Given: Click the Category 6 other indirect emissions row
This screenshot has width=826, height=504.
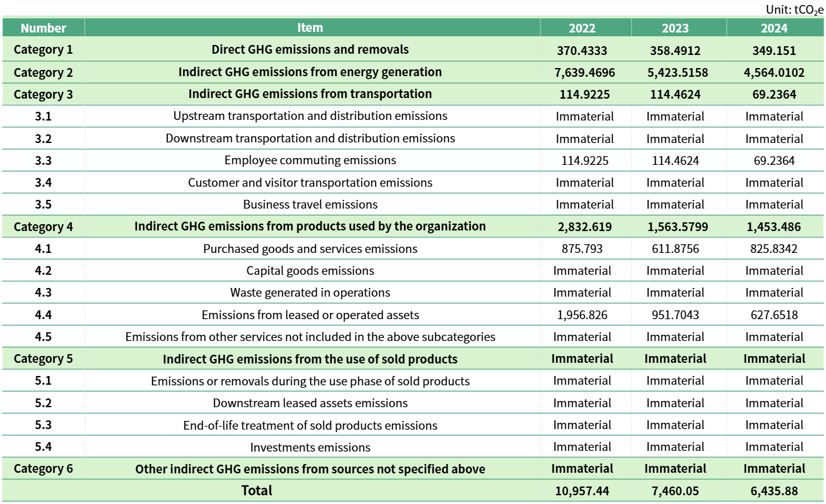Looking at the screenshot, I should tap(311, 468).
